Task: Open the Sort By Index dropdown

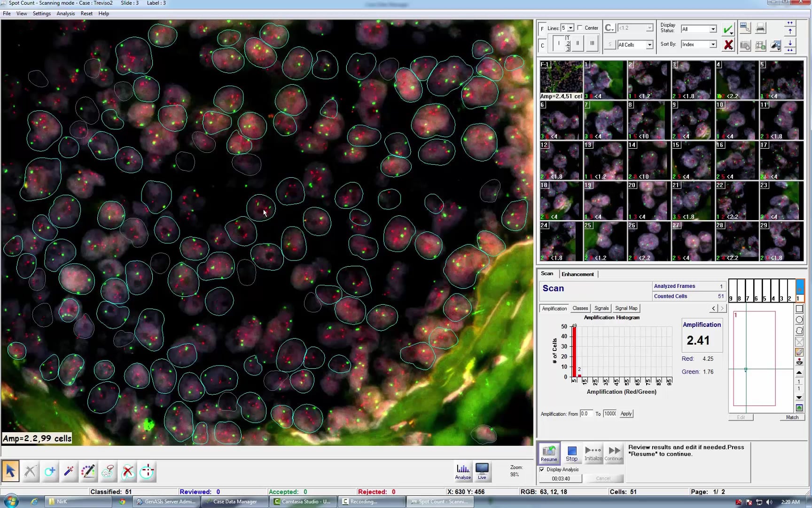Action: click(x=713, y=44)
